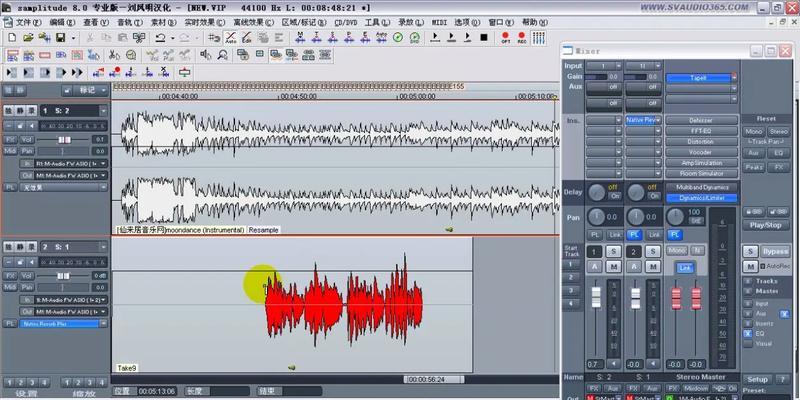Screen dimensions: 800x400
Task: Click the M marker jump icon
Action: pyautogui.click(x=300, y=38)
